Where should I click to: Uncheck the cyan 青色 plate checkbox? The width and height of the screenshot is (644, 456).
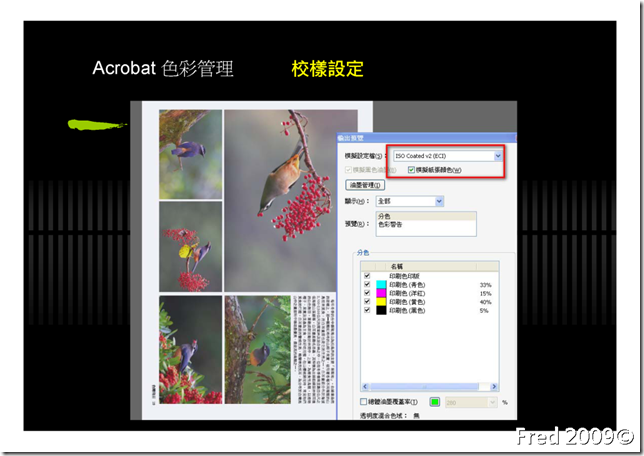[x=367, y=284]
